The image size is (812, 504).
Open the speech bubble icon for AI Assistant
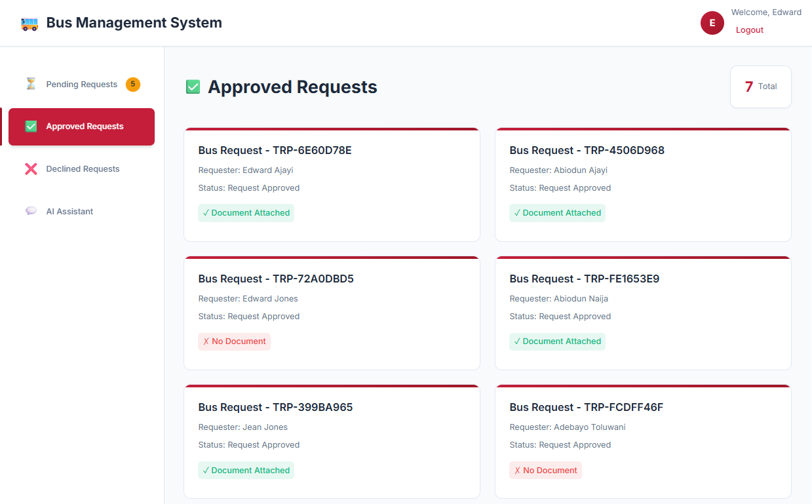pos(30,210)
